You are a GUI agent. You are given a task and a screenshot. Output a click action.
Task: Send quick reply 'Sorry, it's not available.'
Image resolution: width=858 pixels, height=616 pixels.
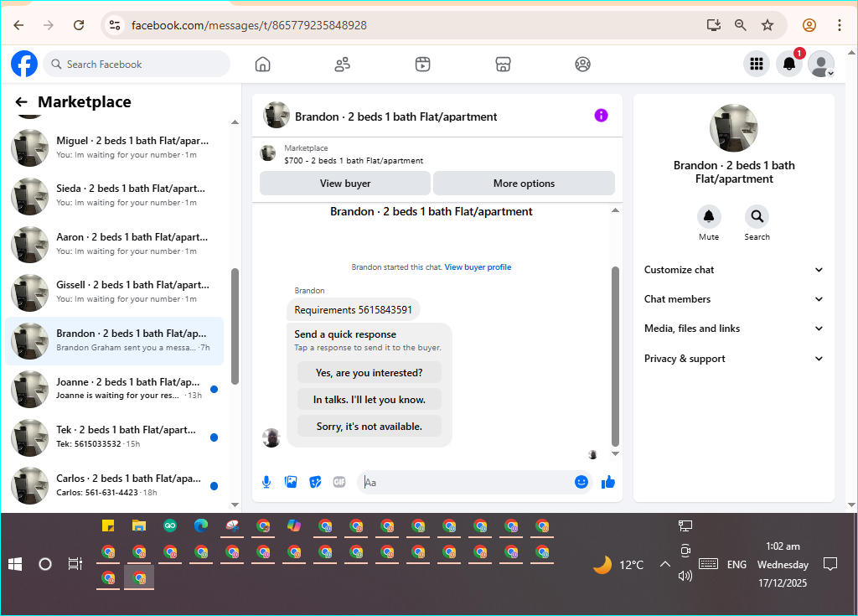tap(369, 427)
